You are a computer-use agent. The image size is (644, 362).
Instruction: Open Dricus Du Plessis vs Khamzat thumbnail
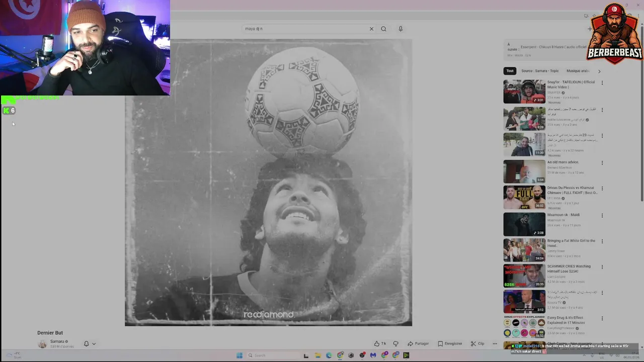point(524,197)
